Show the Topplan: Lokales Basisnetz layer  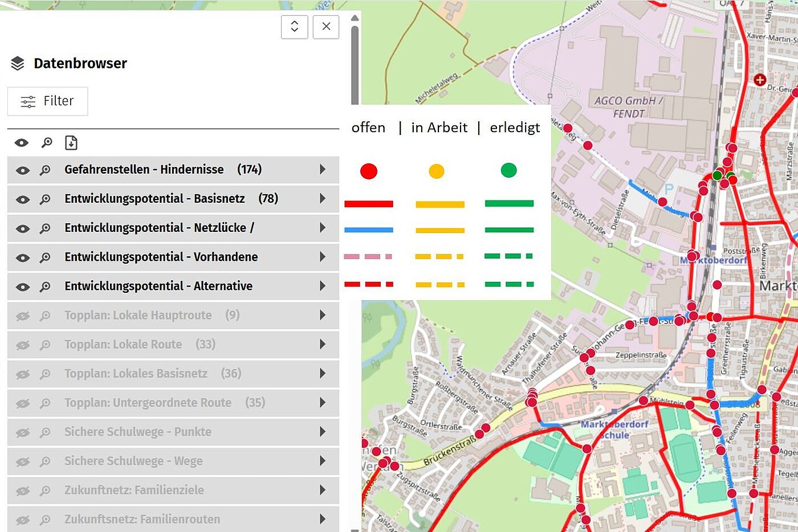coord(23,374)
